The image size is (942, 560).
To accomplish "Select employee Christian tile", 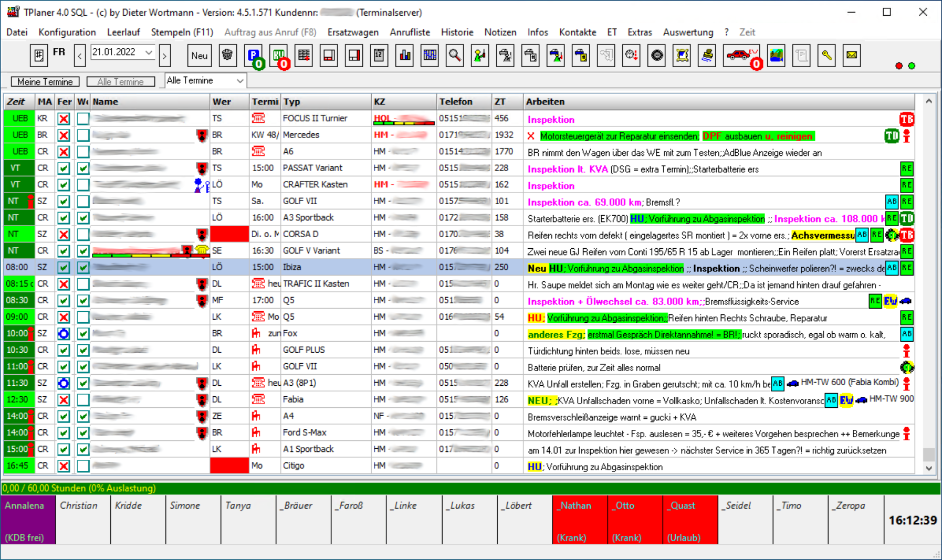I will point(83,521).
